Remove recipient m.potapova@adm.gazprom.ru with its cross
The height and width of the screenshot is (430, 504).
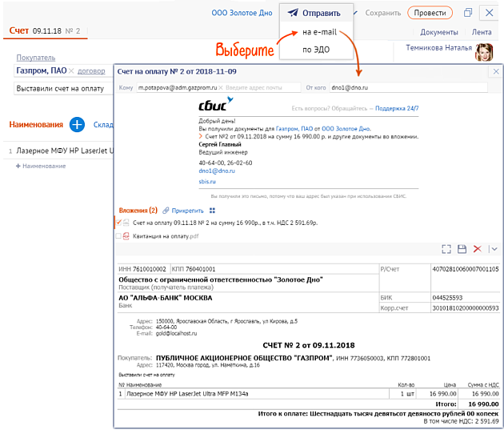coord(221,87)
